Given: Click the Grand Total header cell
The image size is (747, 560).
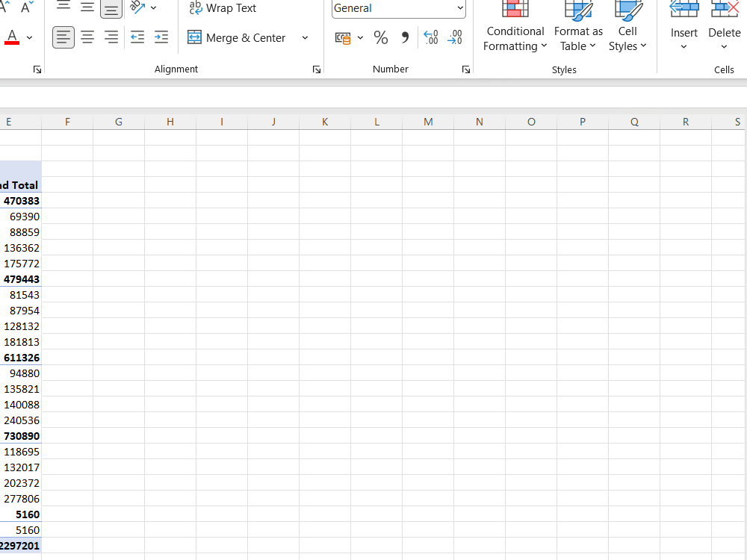Looking at the screenshot, I should point(20,185).
